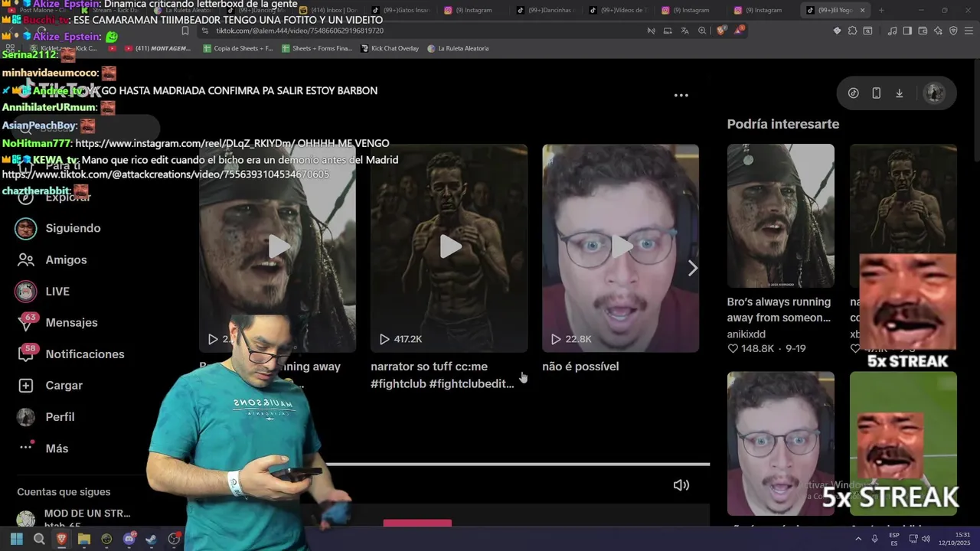Click the music note playlist icon in toolbar
Image resolution: width=980 pixels, height=551 pixels.
[x=892, y=31]
